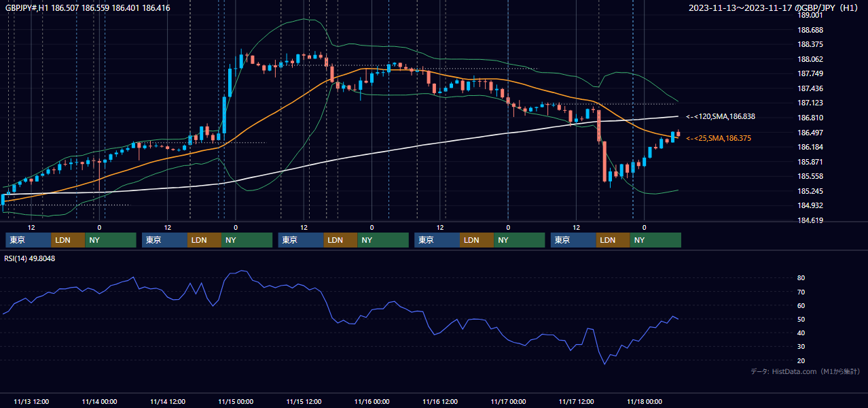Click the NY session box for 11/17
This screenshot has width=868, height=408.
(x=655, y=240)
